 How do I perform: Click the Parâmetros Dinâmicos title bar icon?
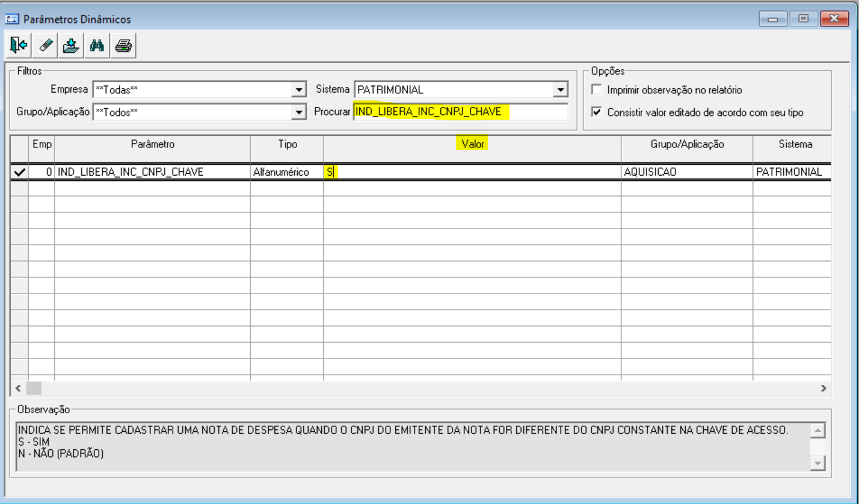coord(11,19)
